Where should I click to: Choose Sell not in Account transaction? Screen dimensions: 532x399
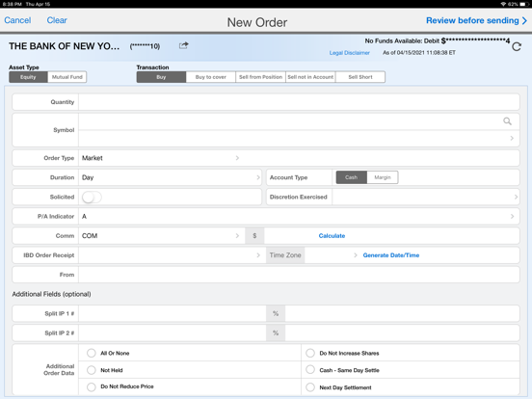[x=310, y=77]
